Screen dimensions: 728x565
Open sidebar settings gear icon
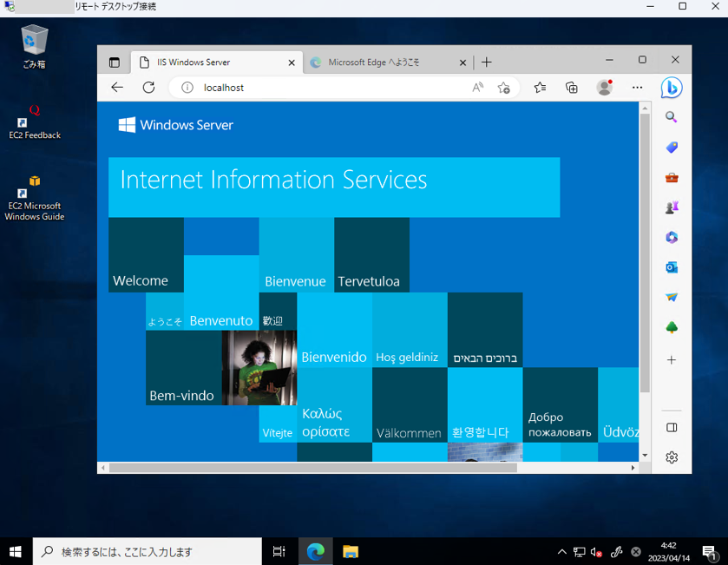(x=672, y=457)
